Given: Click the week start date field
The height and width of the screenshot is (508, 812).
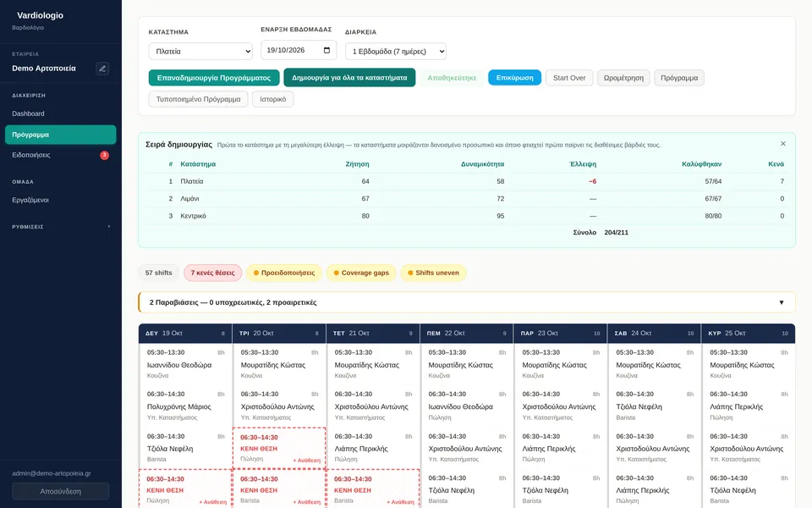Looking at the screenshot, I should click(x=299, y=50).
